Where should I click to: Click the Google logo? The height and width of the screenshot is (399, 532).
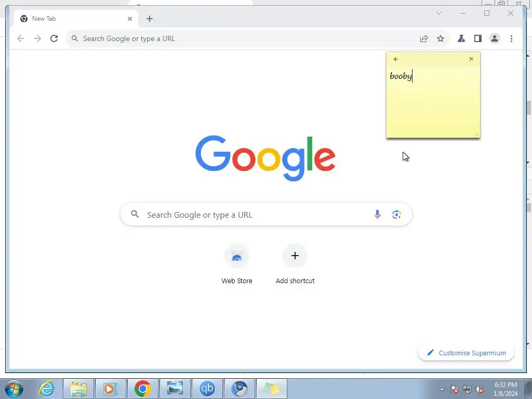[x=265, y=158]
